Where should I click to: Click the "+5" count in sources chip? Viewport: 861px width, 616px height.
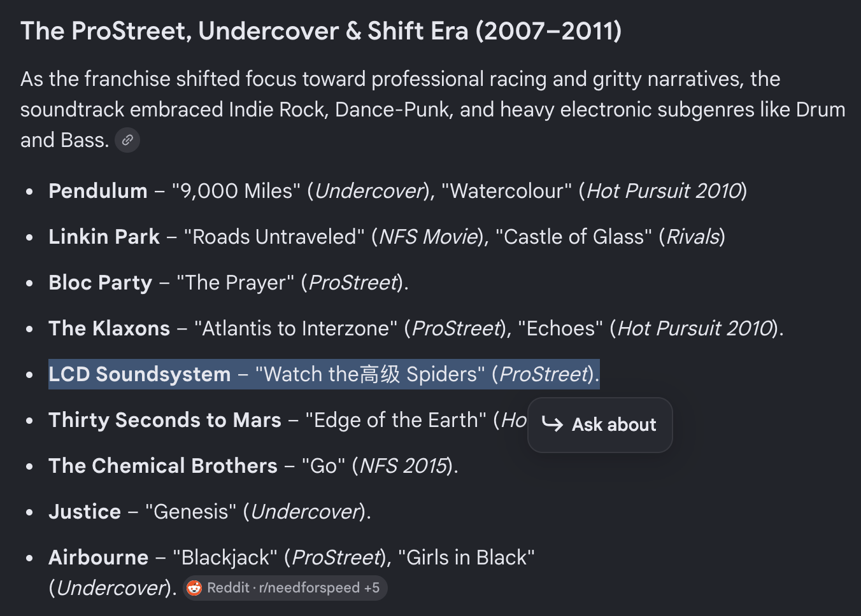372,588
